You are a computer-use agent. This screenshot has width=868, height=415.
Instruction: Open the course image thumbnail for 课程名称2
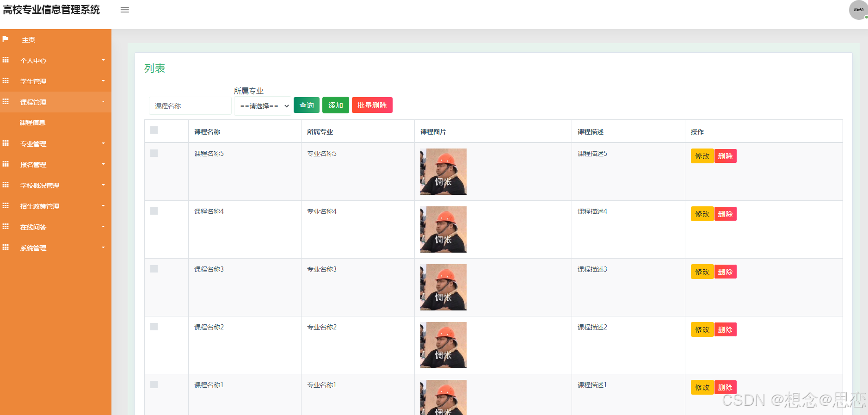click(x=443, y=345)
